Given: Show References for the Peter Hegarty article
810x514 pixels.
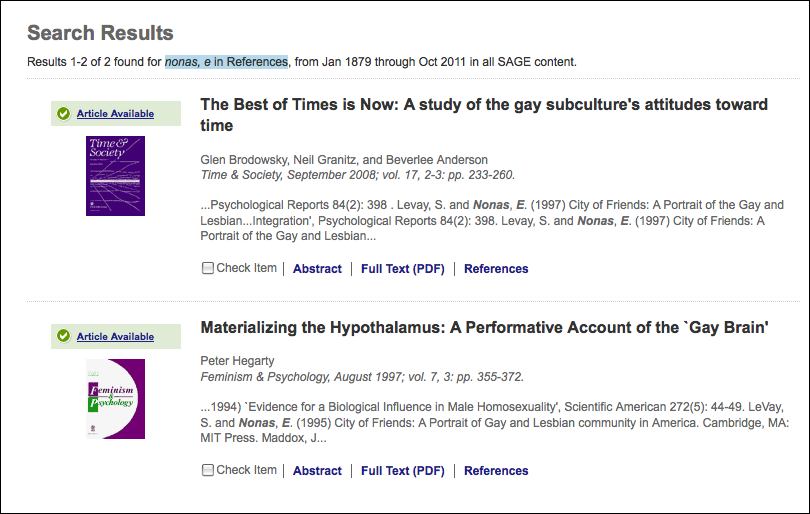Looking at the screenshot, I should 496,471.
